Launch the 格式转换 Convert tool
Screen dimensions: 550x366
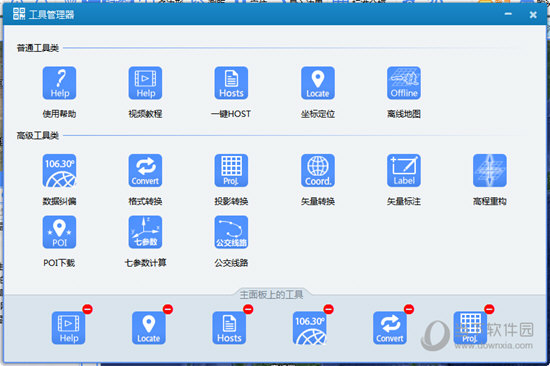[x=145, y=171]
